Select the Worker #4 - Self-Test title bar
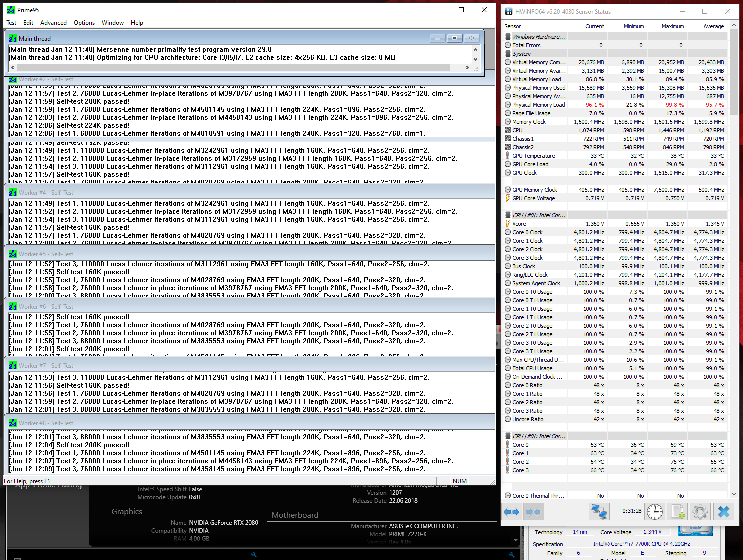The width and height of the screenshot is (743, 560). [x=250, y=192]
